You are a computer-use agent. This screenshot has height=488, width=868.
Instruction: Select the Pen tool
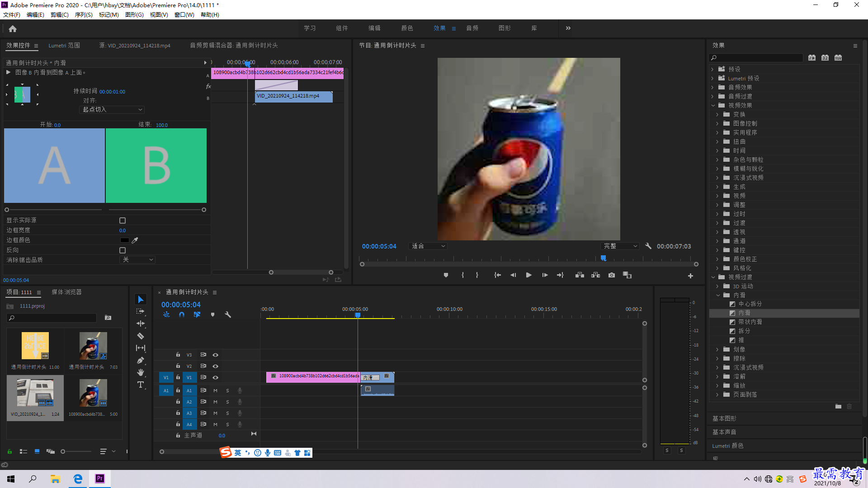pos(141,360)
